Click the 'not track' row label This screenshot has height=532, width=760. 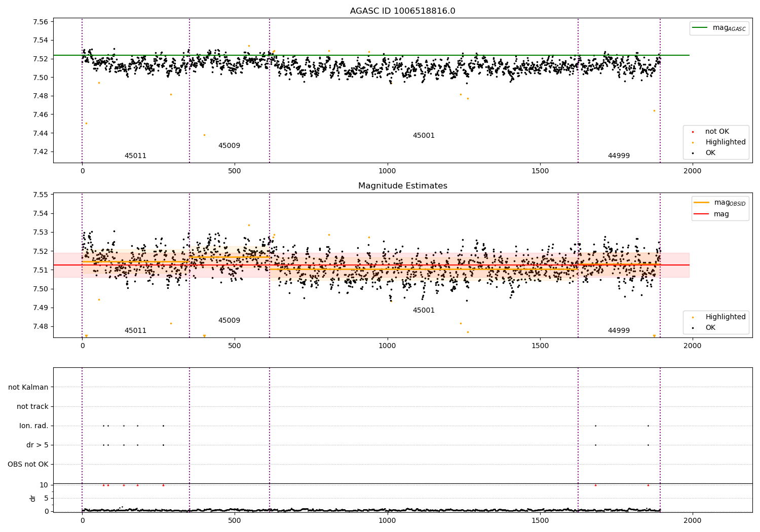point(32,407)
